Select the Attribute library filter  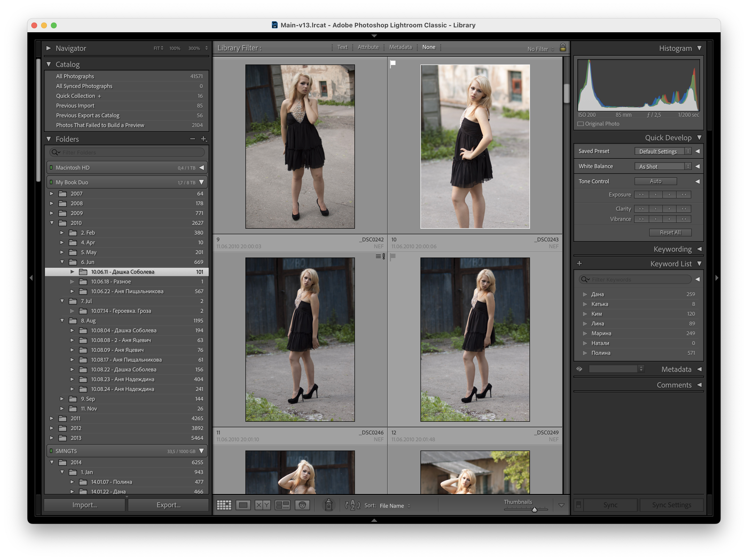tap(368, 47)
